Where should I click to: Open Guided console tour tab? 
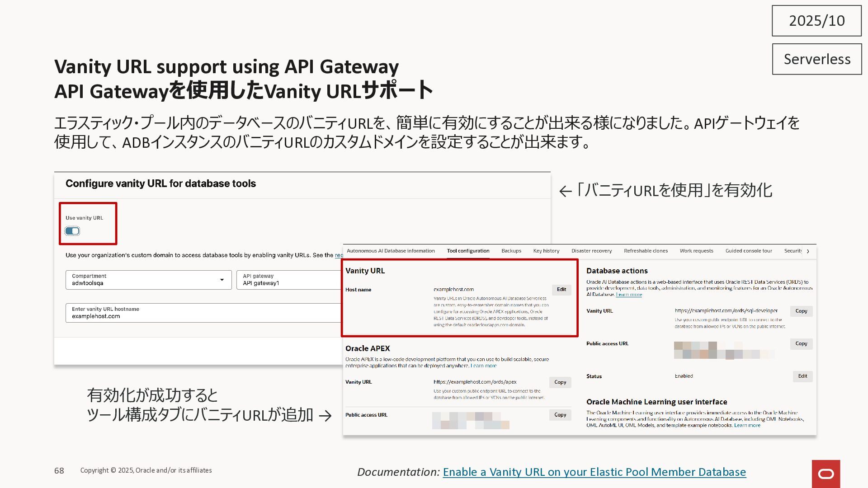(x=749, y=251)
